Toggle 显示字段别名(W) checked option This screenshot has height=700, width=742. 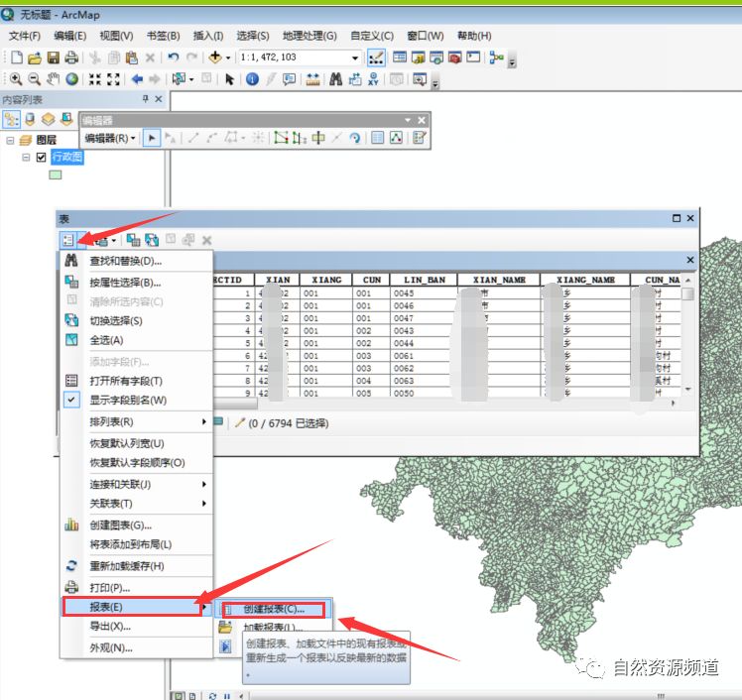point(127,400)
